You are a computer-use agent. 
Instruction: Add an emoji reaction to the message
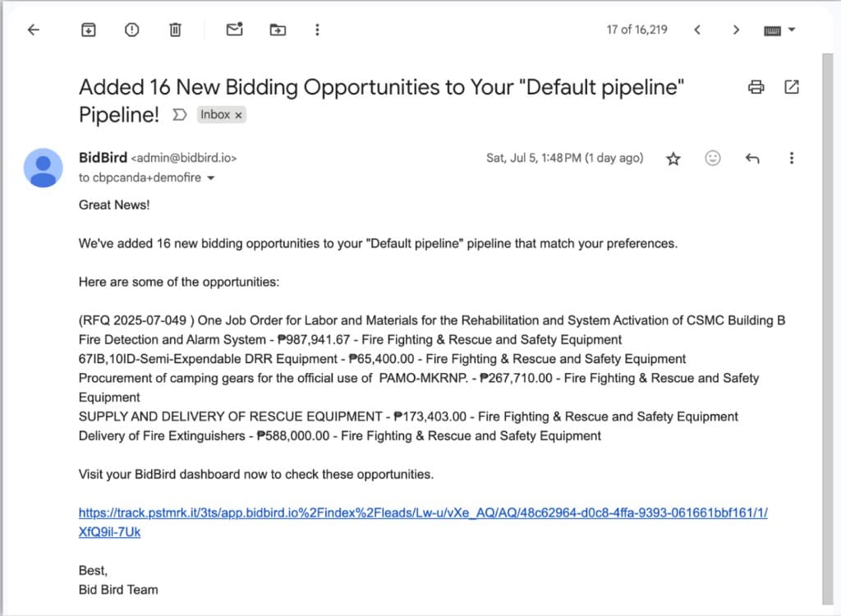(x=712, y=158)
